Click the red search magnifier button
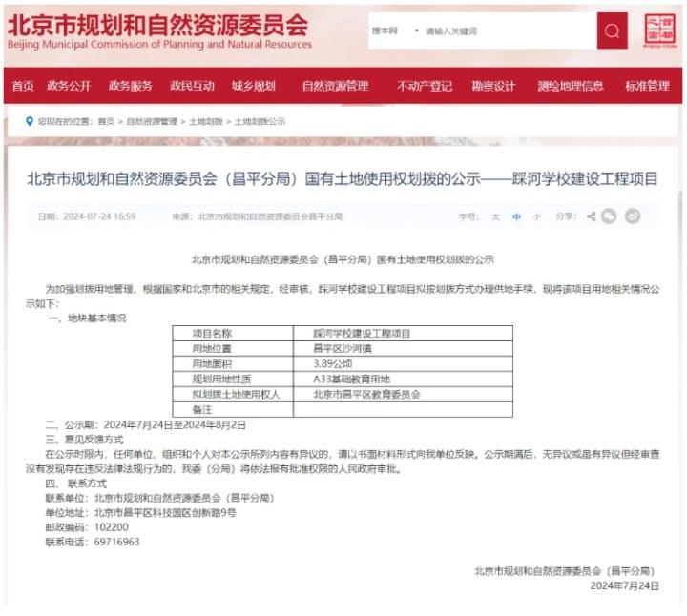Image resolution: width=687 pixels, height=616 pixels. coord(612,31)
